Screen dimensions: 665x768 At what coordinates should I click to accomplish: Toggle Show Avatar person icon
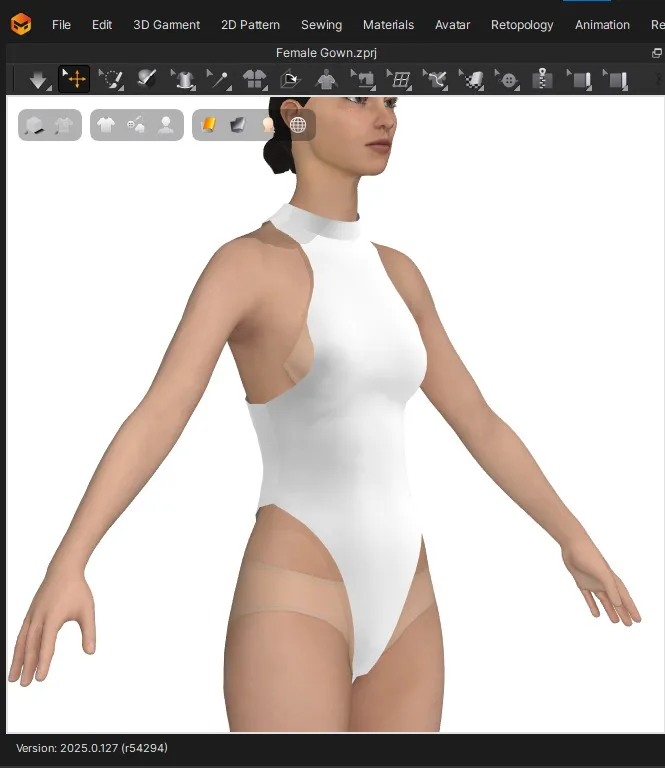166,125
